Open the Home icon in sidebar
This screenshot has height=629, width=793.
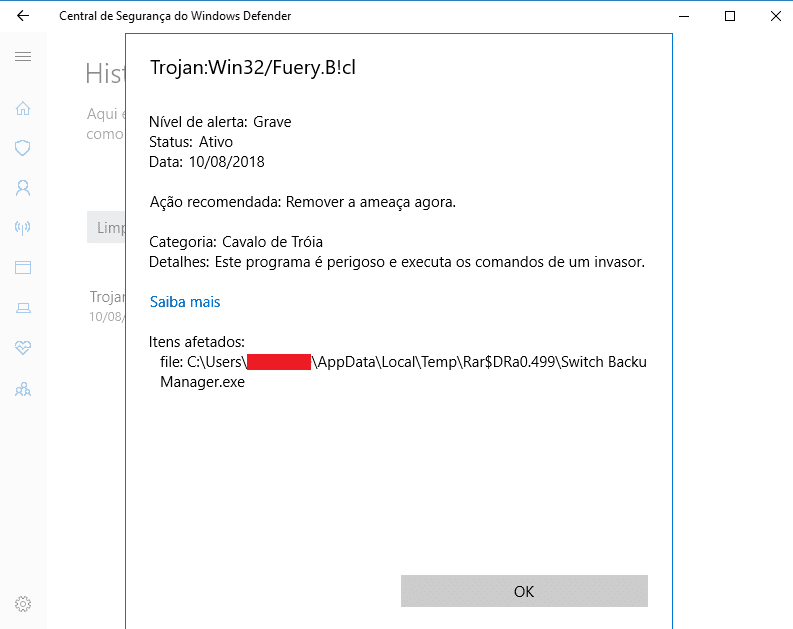23,108
